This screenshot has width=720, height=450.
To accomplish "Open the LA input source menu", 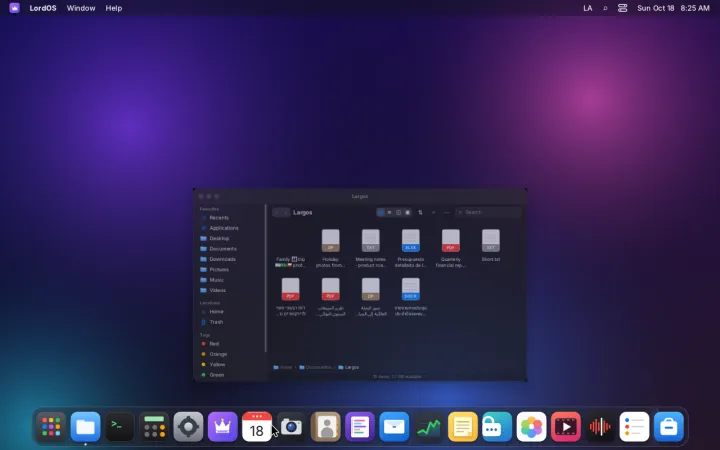I will click(x=587, y=8).
